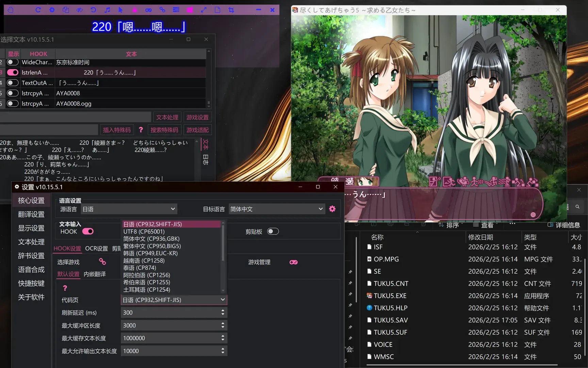588x368 pixels.
Task: Click the magenta lock icon in toolbar
Action: click(135, 10)
